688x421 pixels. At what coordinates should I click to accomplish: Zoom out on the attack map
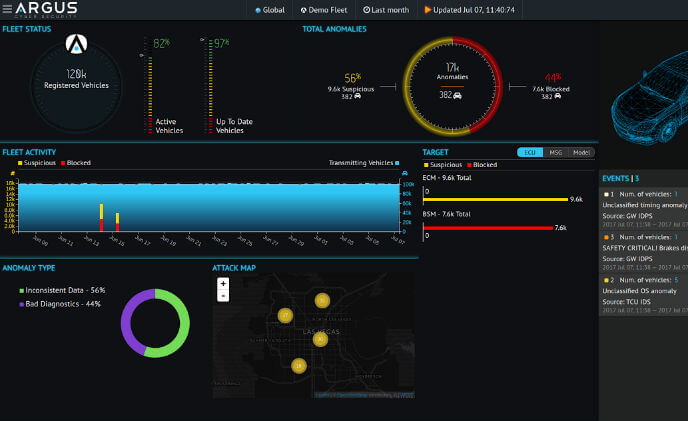[223, 296]
